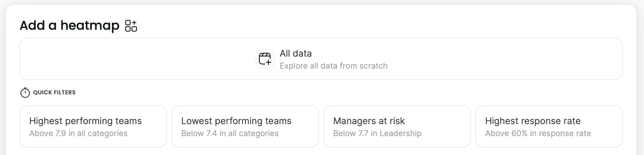This screenshot has width=644, height=155.
Task: Click "Below 7.7 in Leadership" subtitle
Action: pos(377,133)
